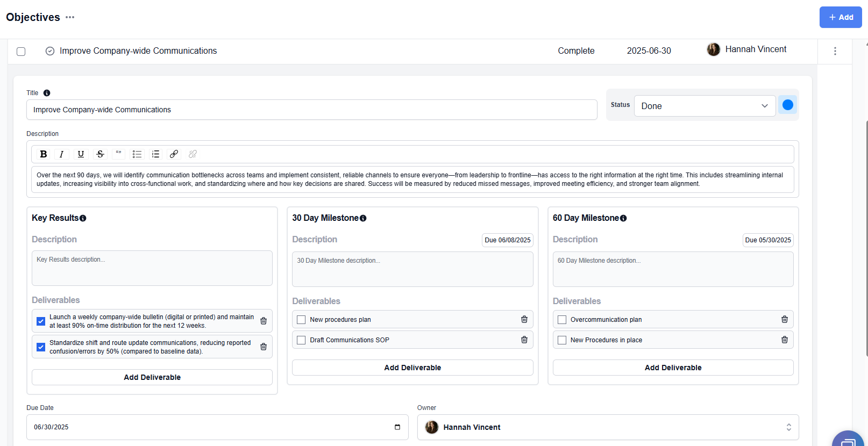Delete the Overcommunication plan deliverable
Screen dimensions: 868x446
click(x=785, y=319)
